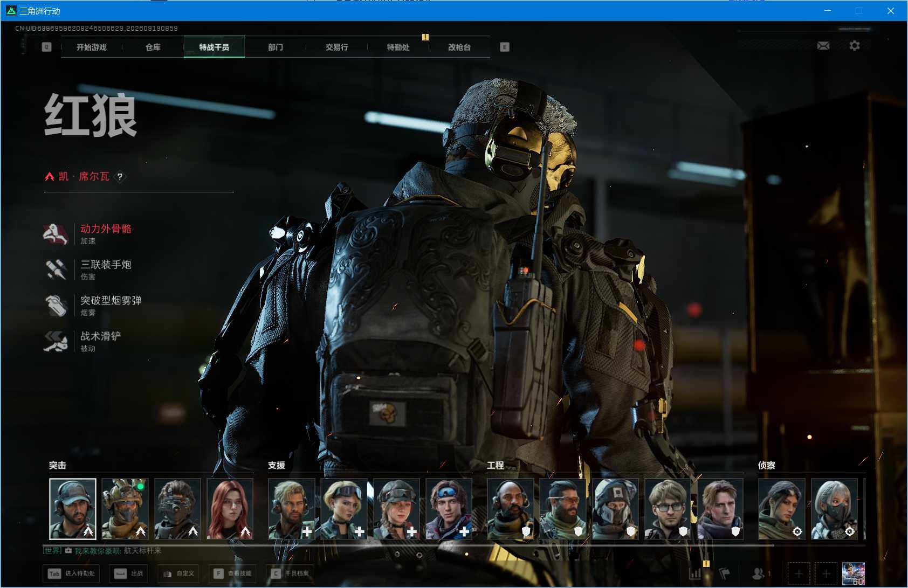Click the 动力外骨骼 skill name

(106, 229)
